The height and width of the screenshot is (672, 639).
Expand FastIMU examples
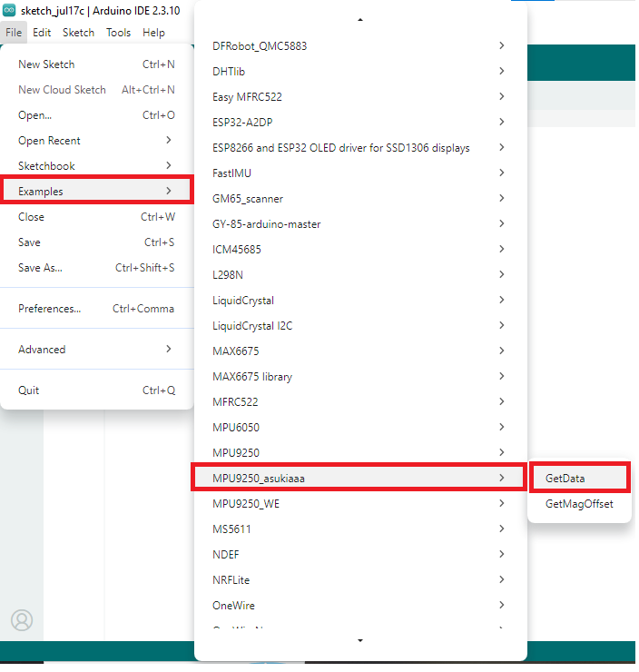360,173
